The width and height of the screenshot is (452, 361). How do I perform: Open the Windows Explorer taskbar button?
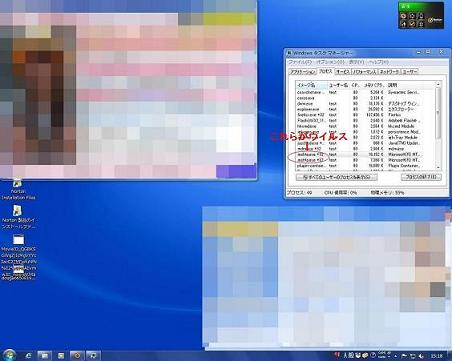[44, 356]
